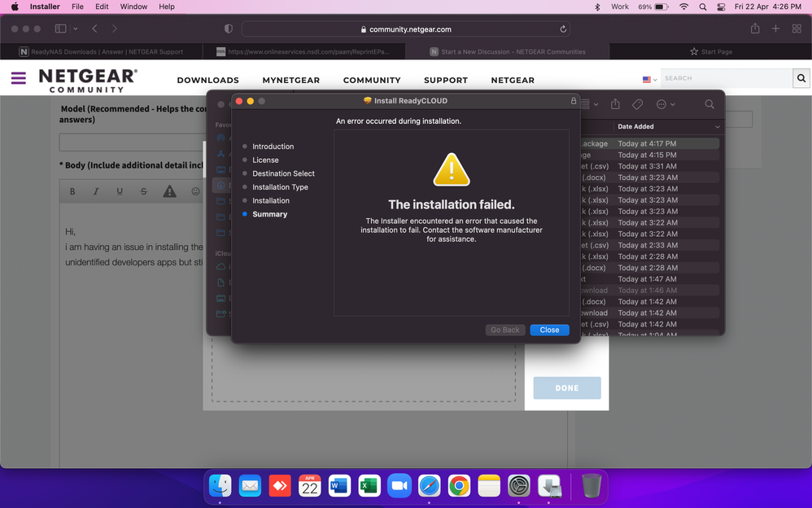Open the Help menu
812x508 pixels.
(x=167, y=7)
